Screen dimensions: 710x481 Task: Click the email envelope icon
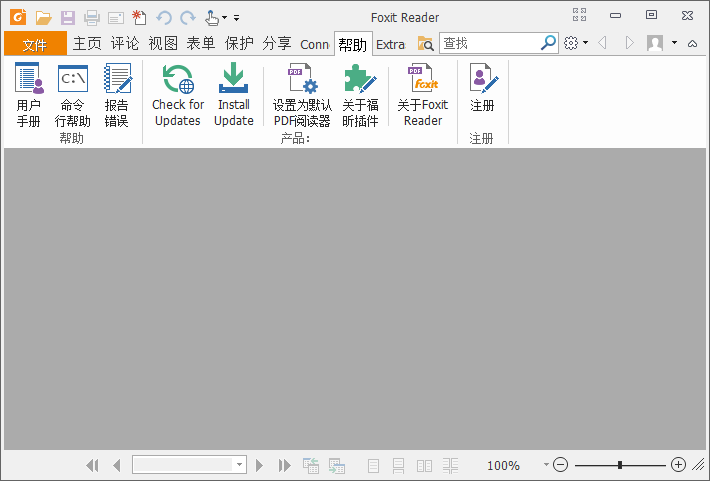point(116,18)
